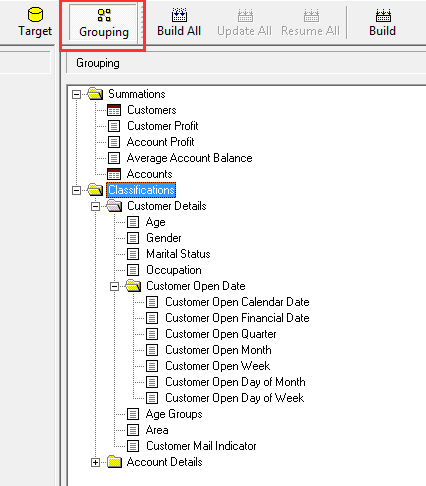Select the Customers table icon

pyautogui.click(x=114, y=110)
